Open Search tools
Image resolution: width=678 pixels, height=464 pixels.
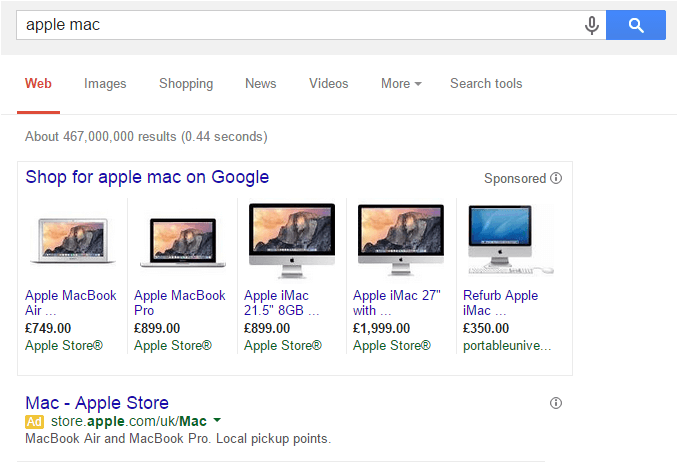tap(486, 83)
